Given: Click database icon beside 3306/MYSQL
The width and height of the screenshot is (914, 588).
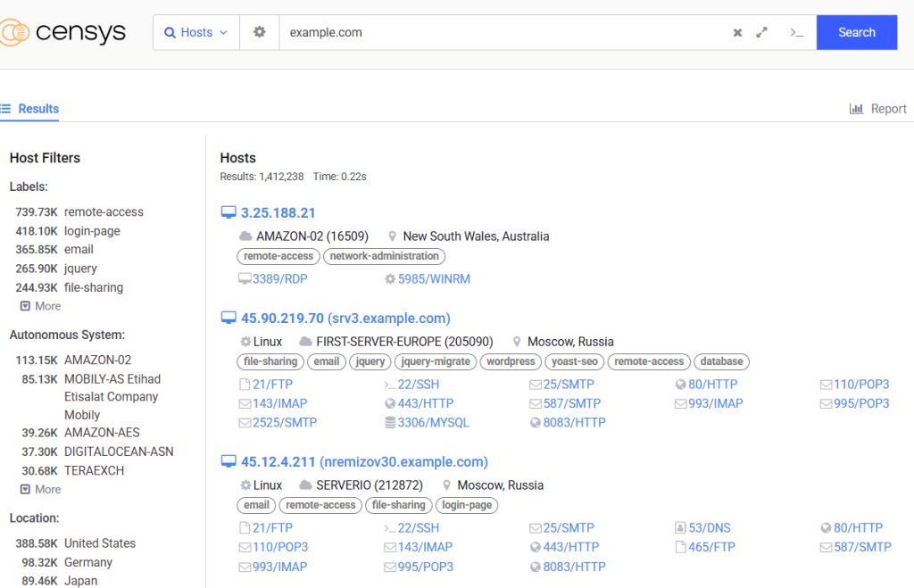Looking at the screenshot, I should pyautogui.click(x=390, y=423).
